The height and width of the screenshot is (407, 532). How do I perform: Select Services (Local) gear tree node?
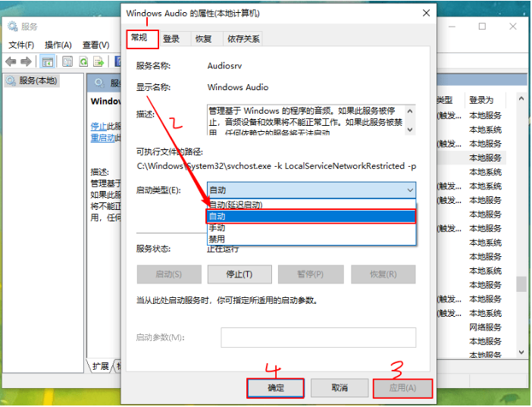click(x=32, y=81)
